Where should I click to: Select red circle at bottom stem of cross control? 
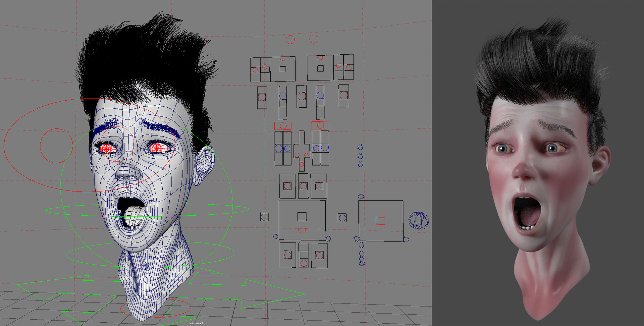[x=302, y=164]
